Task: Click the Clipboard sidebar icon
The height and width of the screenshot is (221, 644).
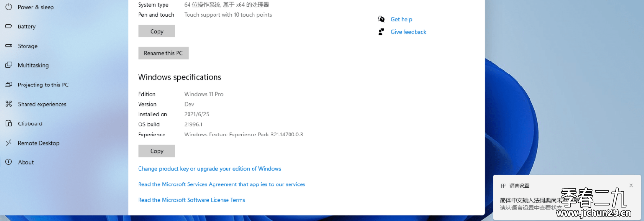Action: pos(8,123)
